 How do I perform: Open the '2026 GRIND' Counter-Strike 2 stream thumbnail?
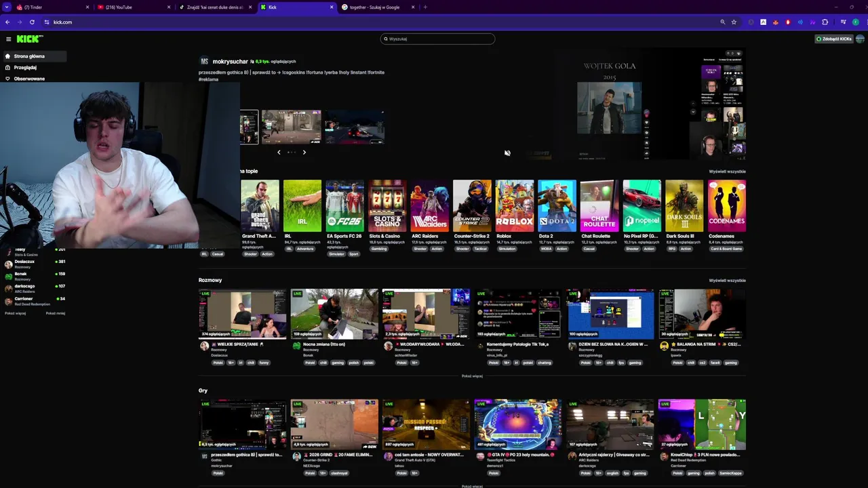[334, 424]
